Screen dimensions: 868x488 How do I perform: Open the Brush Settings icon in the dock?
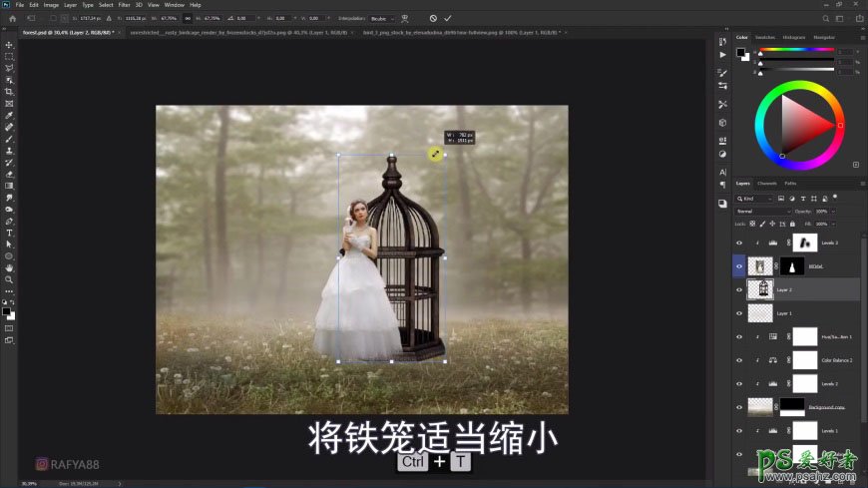tap(722, 73)
